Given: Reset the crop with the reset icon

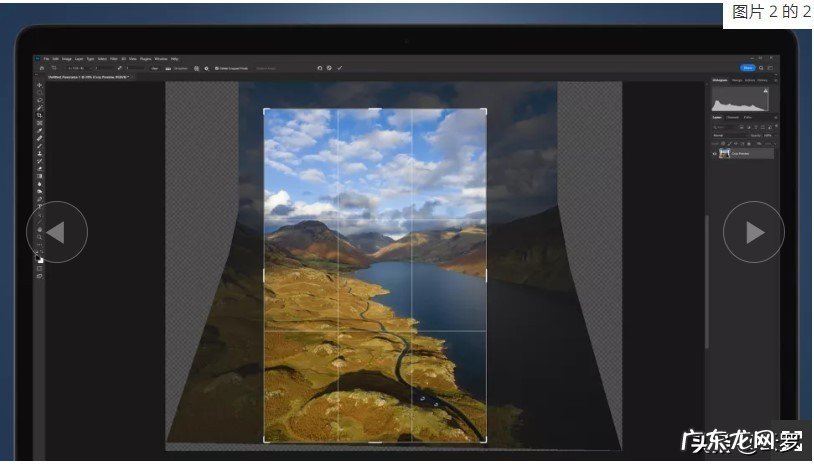Looking at the screenshot, I should tap(318, 68).
